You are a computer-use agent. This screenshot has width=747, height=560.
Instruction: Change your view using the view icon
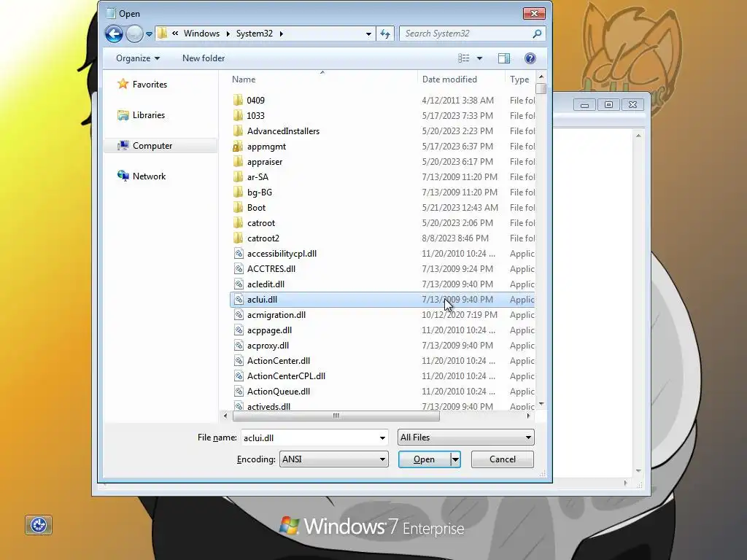(x=463, y=58)
